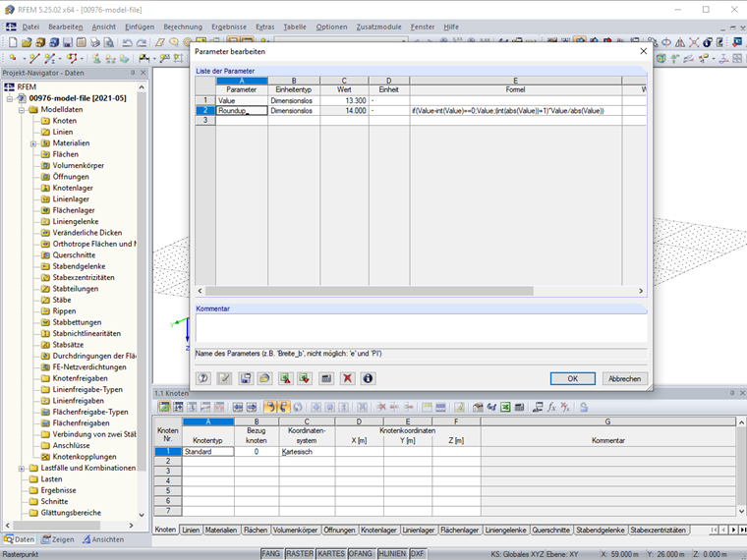This screenshot has width=747, height=560.
Task: Open the Berechnung menu
Action: click(x=183, y=27)
